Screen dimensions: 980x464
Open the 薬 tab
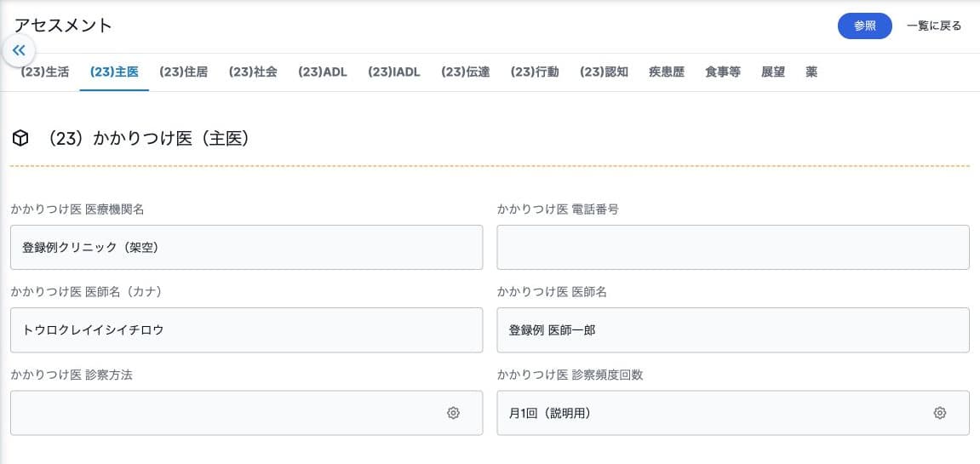pyautogui.click(x=811, y=72)
